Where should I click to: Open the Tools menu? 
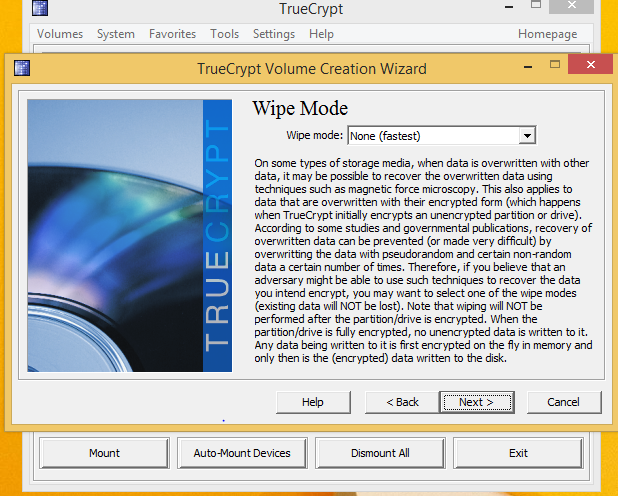click(x=224, y=34)
